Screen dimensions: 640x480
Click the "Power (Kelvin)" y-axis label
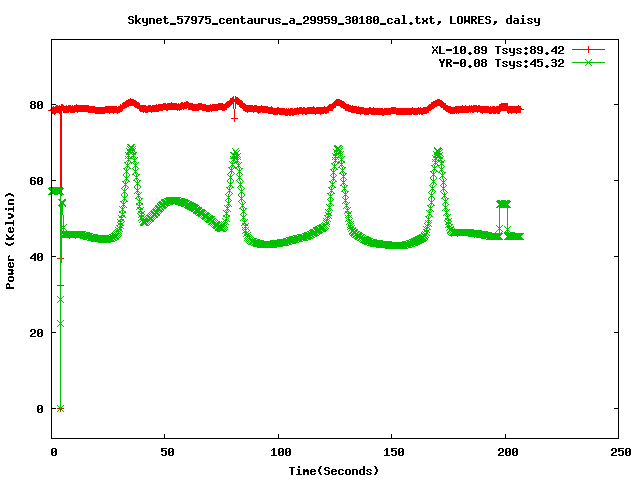[10, 241]
